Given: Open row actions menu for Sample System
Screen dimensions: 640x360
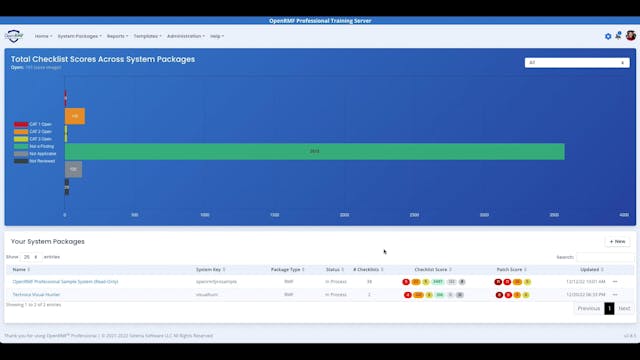Looking at the screenshot, I should click(615, 282).
